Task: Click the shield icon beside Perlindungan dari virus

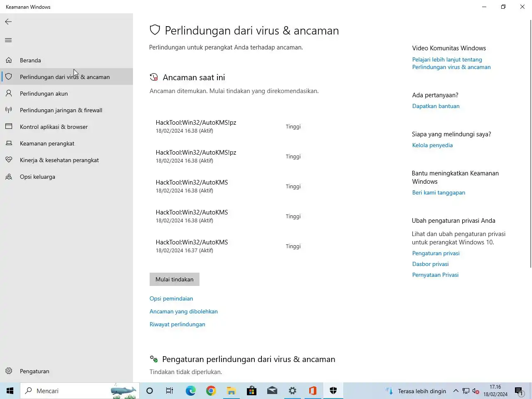Action: [9, 77]
